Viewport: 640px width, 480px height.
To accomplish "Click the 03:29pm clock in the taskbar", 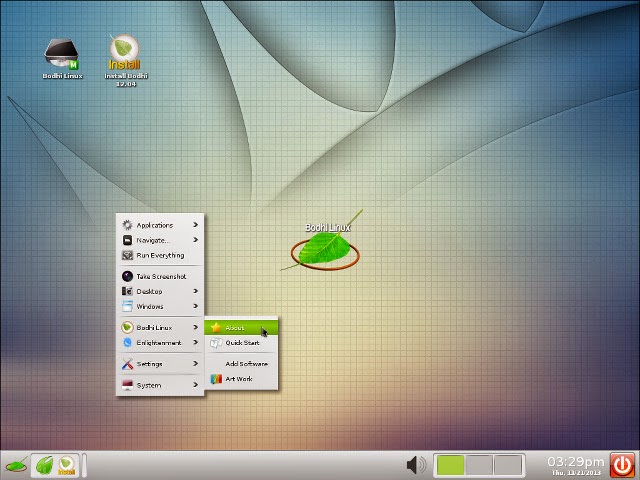I will [576, 462].
